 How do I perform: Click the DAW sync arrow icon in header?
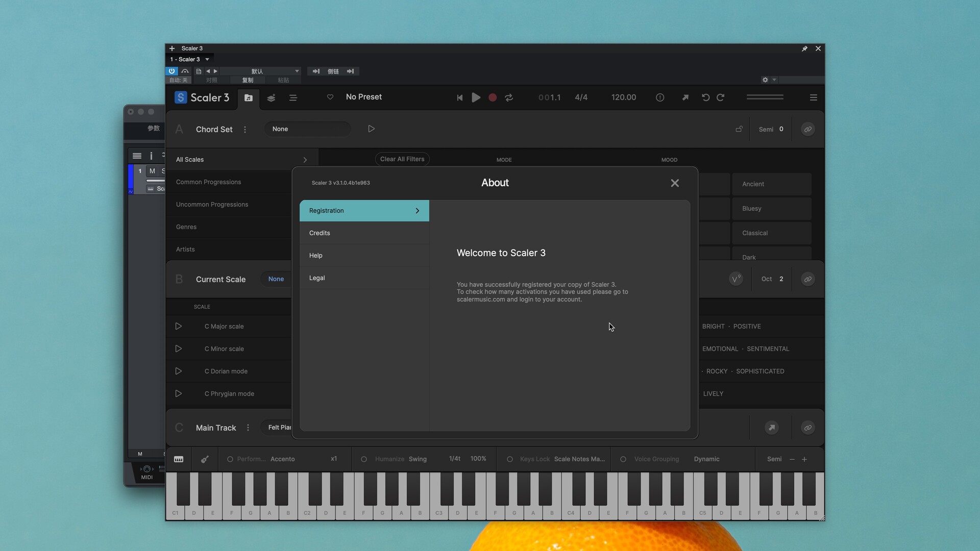point(685,97)
